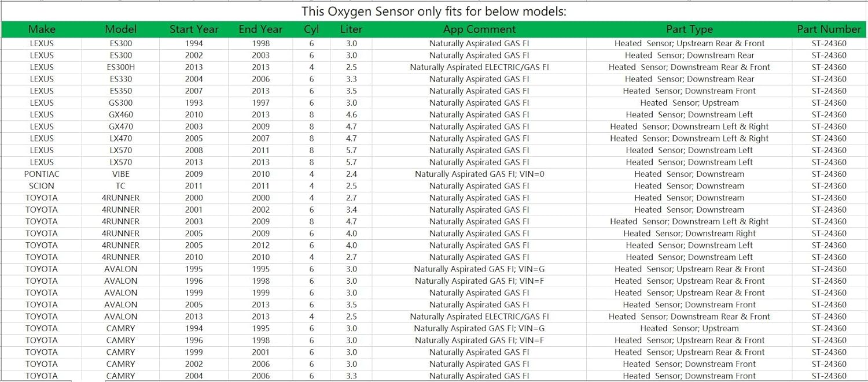Click the cell containing VIN=0 comment

[x=479, y=174]
